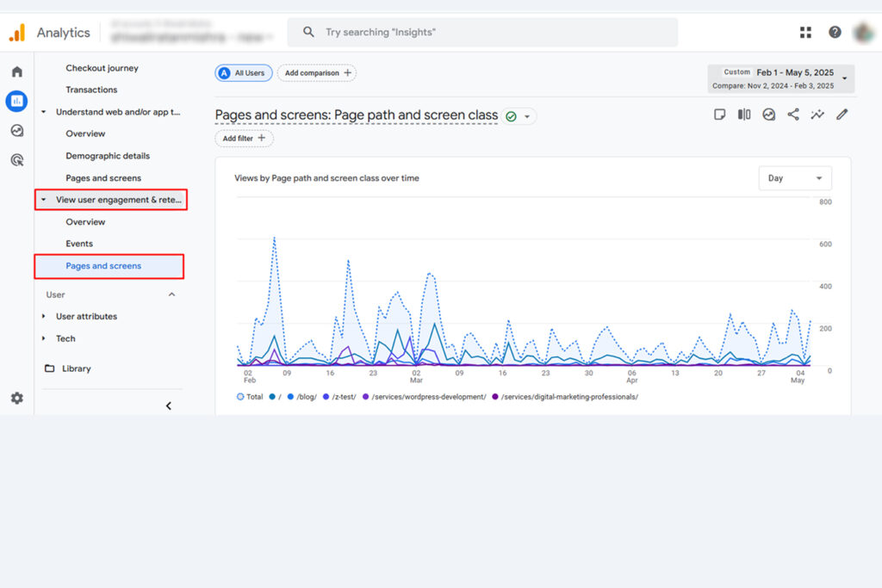Focus the Insights search field

(x=482, y=32)
